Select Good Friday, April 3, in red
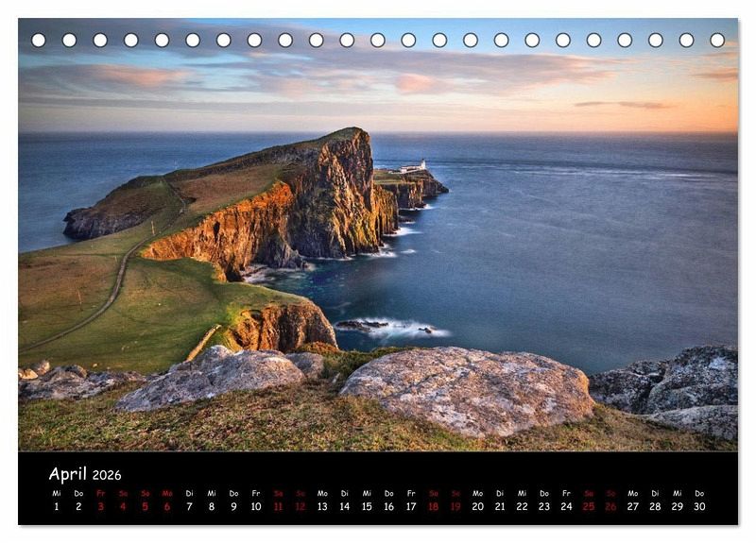Image resolution: width=756 pixels, height=543 pixels. coord(100,506)
